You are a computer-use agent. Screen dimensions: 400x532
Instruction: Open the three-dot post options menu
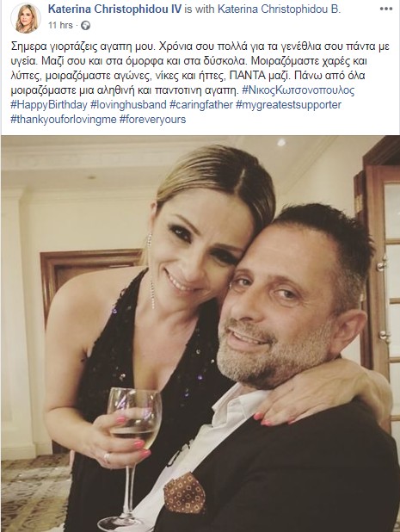coord(385,9)
